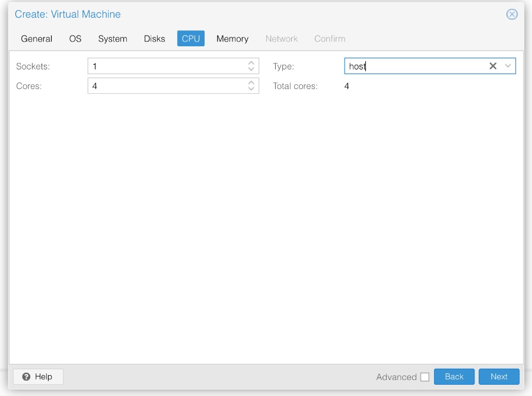This screenshot has width=532, height=396.
Task: Clear the CPU Type field with X icon
Action: tap(493, 66)
